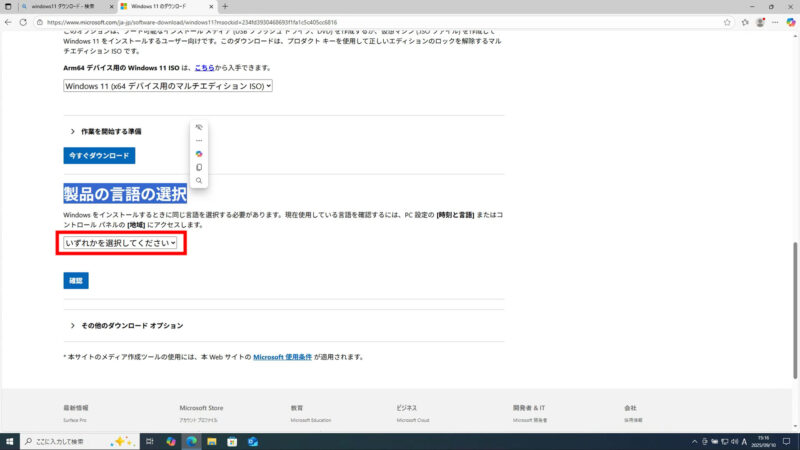Screen dimensions: 800x450
Task: Open the Windows Start menu
Action: [x=9, y=441]
